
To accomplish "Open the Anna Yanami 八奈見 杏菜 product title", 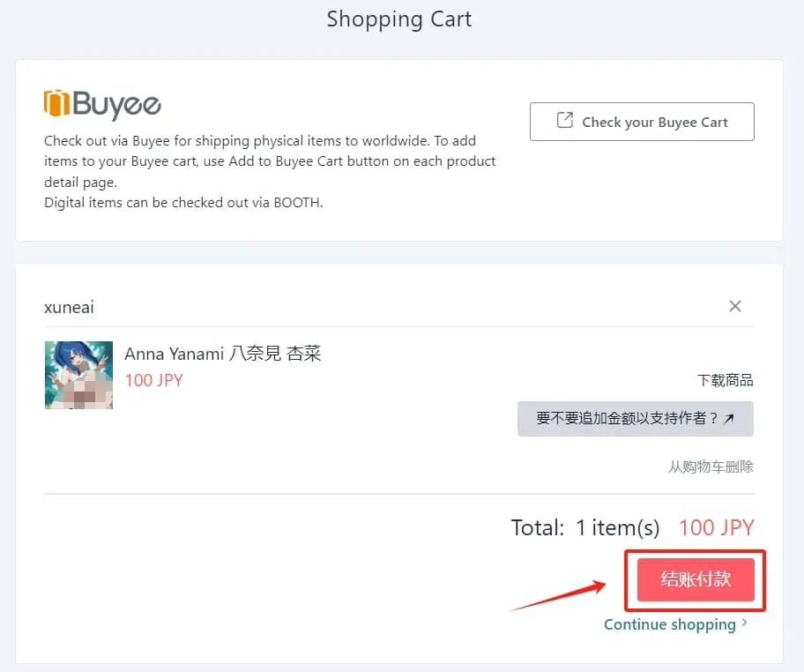I will [x=223, y=355].
